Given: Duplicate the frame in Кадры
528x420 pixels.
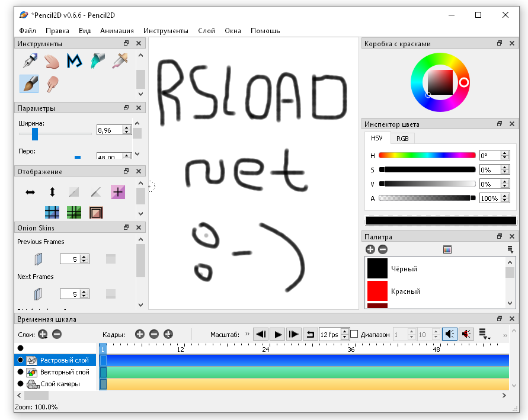Looking at the screenshot, I should tap(168, 334).
